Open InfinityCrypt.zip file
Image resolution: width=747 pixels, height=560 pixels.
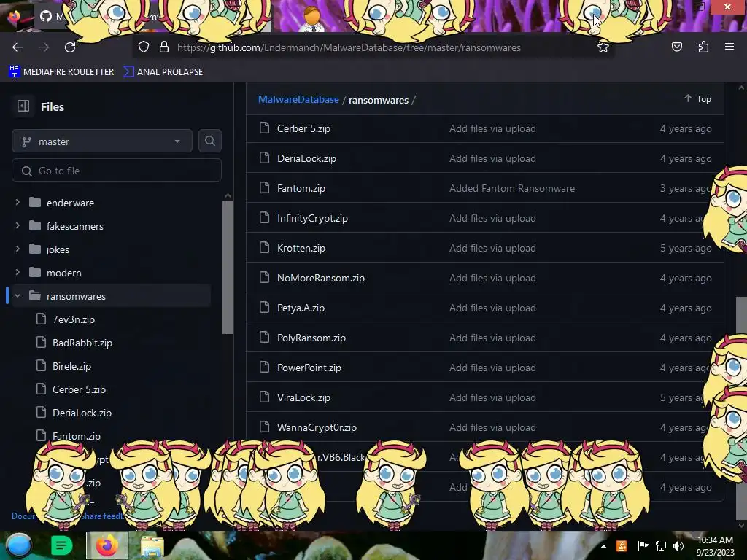pos(312,218)
